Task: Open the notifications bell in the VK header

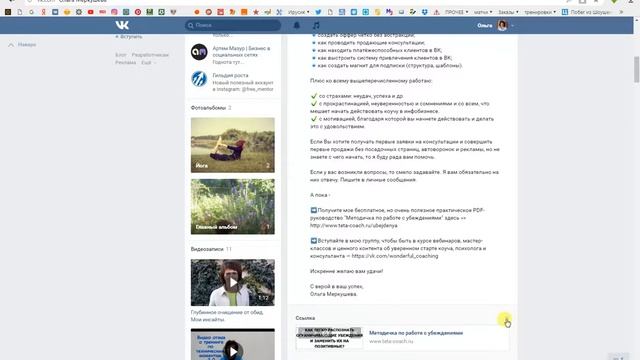Action: coord(297,25)
